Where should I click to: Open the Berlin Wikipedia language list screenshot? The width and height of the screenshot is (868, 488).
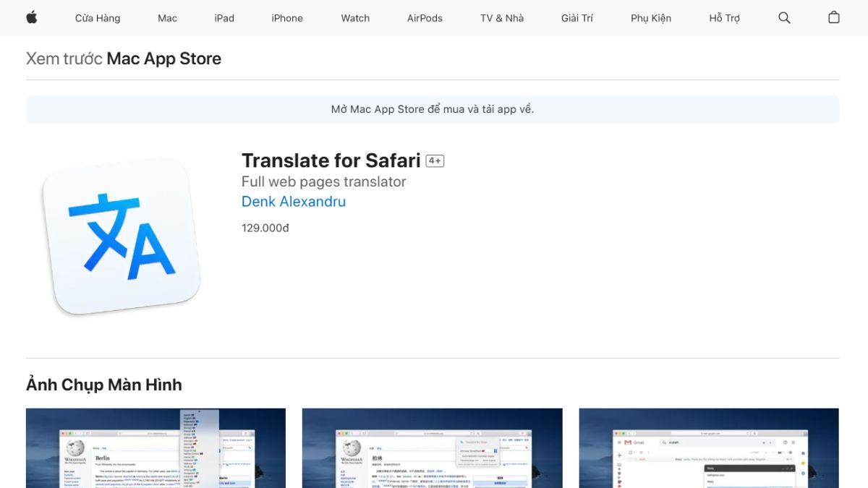156,448
